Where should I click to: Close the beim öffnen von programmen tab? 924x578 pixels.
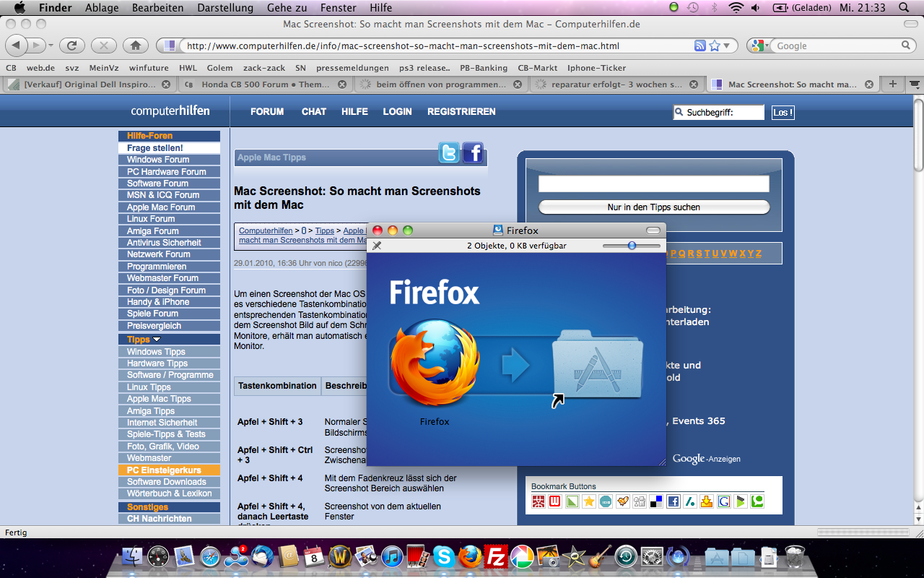click(518, 85)
